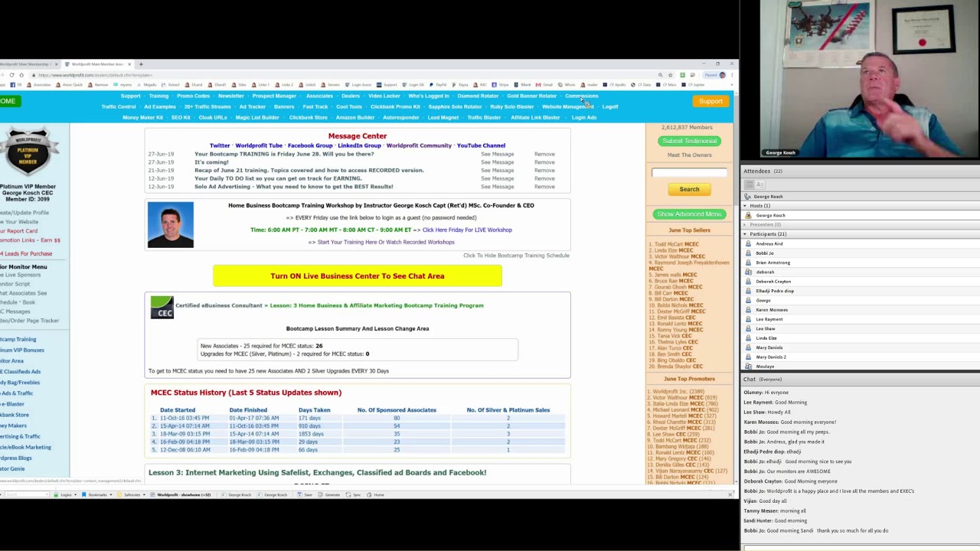Viewport: 980px width, 551px height.
Task: Click the green HOME button
Action: pyautogui.click(x=11, y=101)
